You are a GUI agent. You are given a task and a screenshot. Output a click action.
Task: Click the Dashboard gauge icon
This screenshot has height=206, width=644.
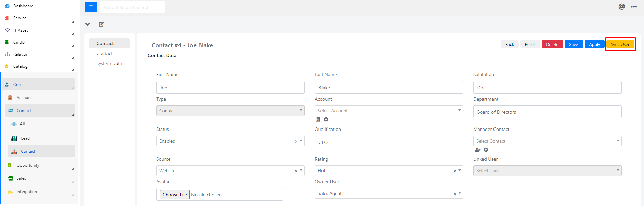pos(7,6)
